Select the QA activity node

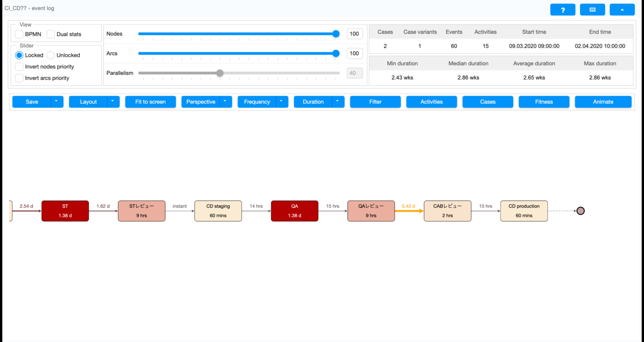[294, 211]
